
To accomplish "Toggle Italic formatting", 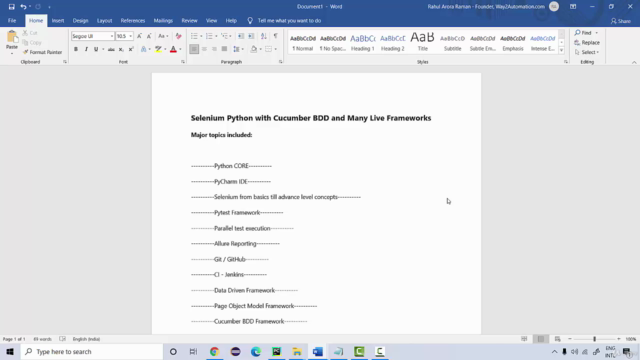I will tap(86, 49).
